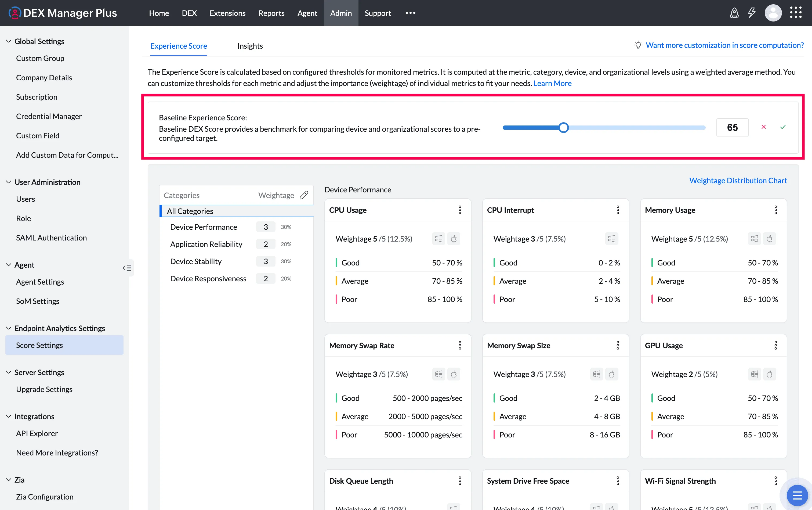Image resolution: width=812 pixels, height=510 pixels.
Task: Confirm baseline score with green checkmark
Action: tap(783, 127)
